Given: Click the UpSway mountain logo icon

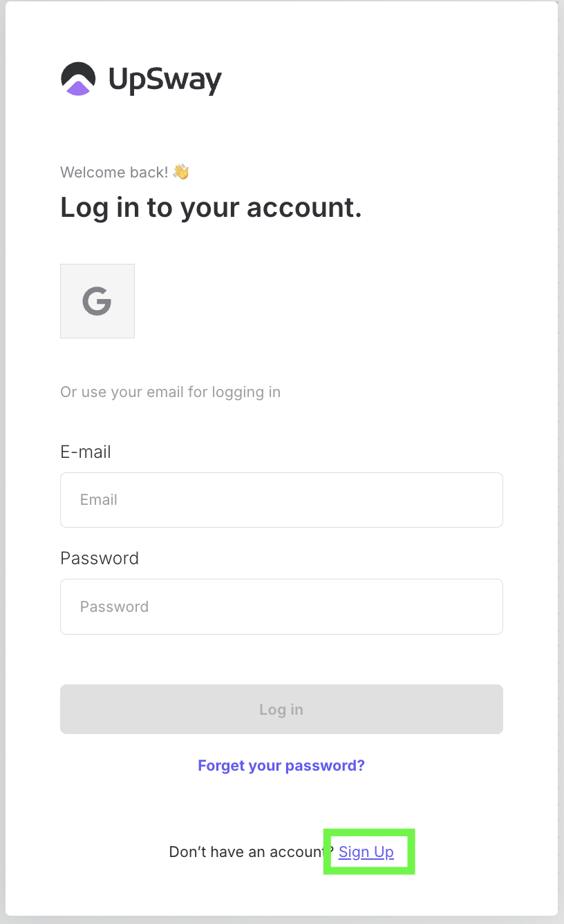Looking at the screenshot, I should pyautogui.click(x=78, y=79).
